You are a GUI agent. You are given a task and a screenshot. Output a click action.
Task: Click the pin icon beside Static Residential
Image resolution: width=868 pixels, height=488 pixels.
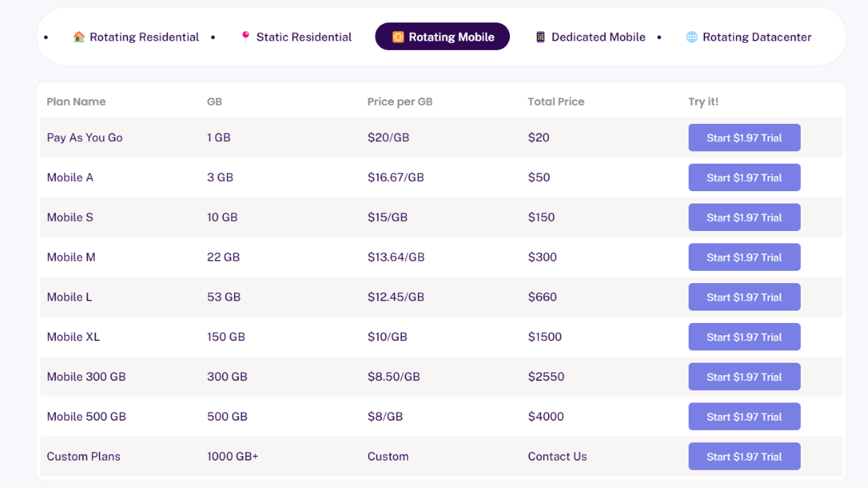coord(246,37)
